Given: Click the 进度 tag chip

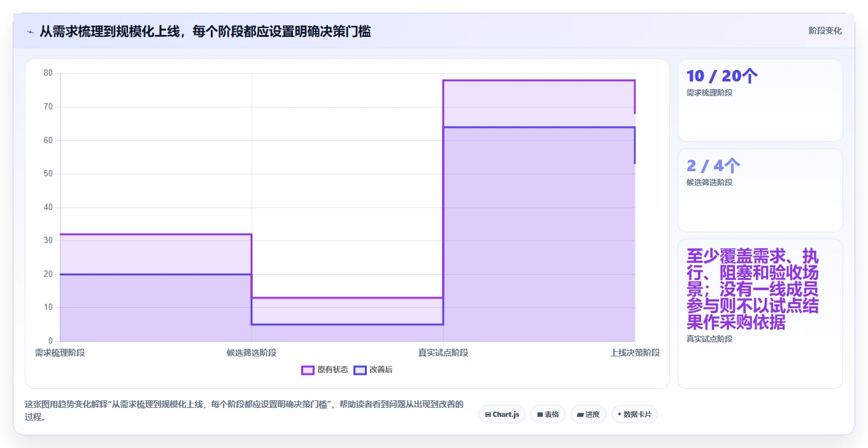Looking at the screenshot, I should [x=588, y=414].
